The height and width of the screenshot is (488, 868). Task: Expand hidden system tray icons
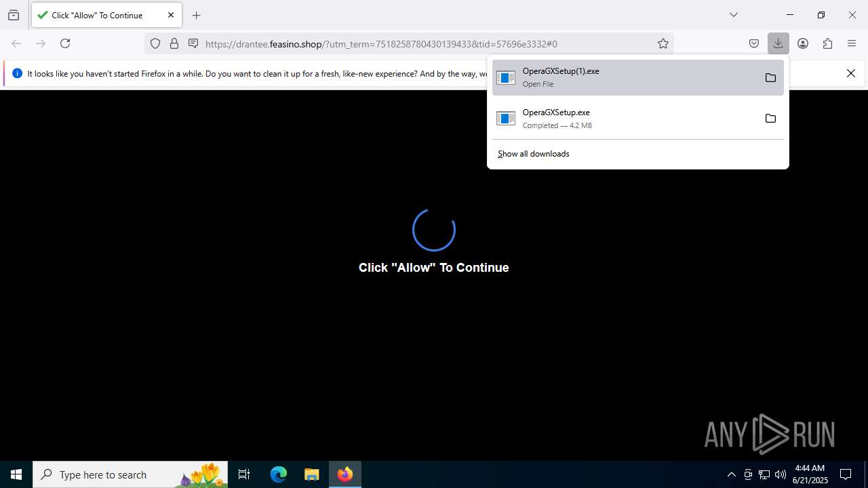click(731, 474)
